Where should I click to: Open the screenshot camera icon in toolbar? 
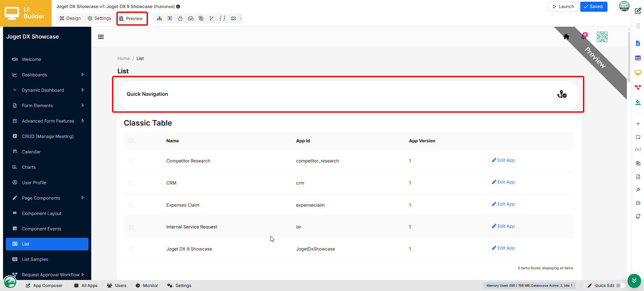233,18
